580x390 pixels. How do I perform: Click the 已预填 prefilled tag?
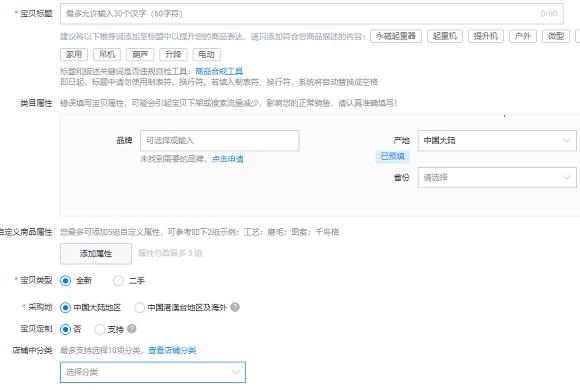pyautogui.click(x=392, y=157)
